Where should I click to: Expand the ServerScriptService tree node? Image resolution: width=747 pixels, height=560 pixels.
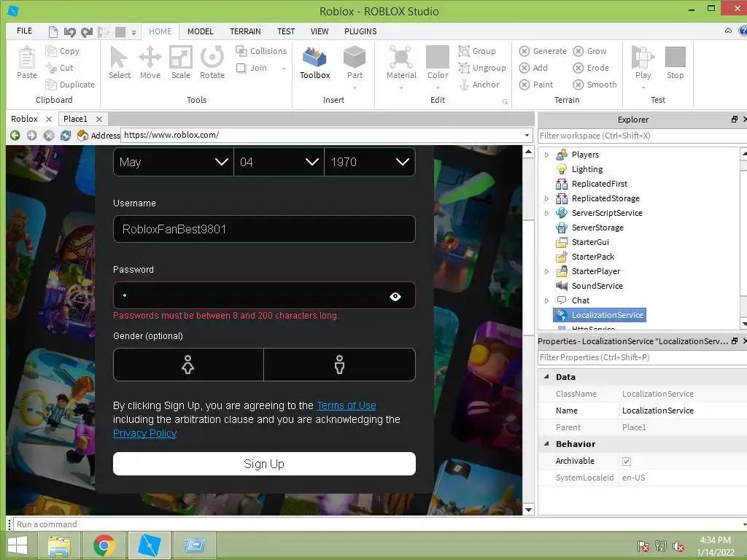pyautogui.click(x=546, y=214)
